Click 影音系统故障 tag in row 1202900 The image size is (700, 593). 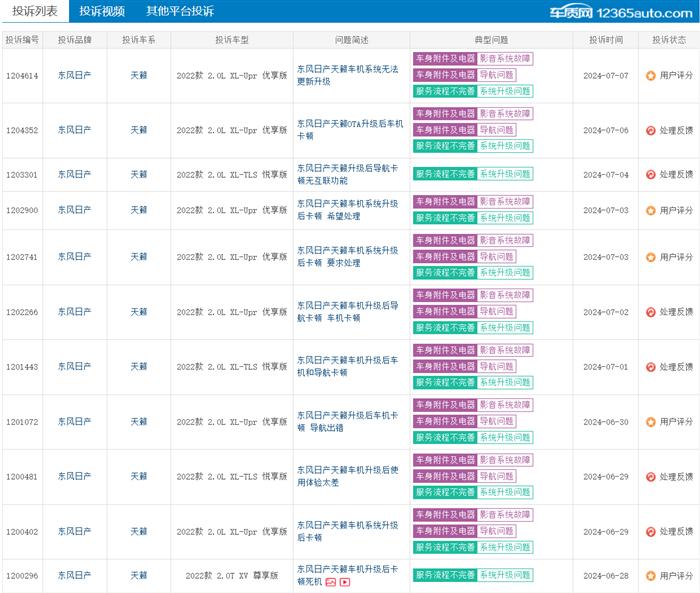coord(505,201)
